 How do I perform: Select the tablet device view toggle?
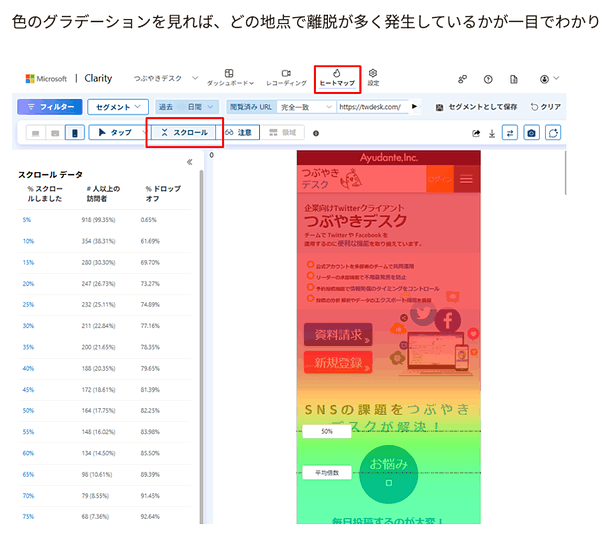(55, 133)
